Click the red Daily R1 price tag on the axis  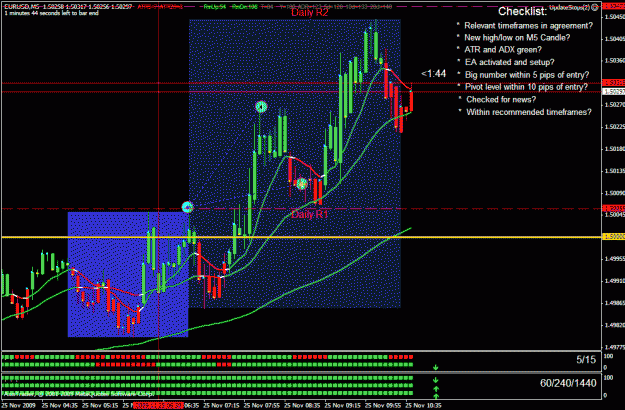coord(613,208)
